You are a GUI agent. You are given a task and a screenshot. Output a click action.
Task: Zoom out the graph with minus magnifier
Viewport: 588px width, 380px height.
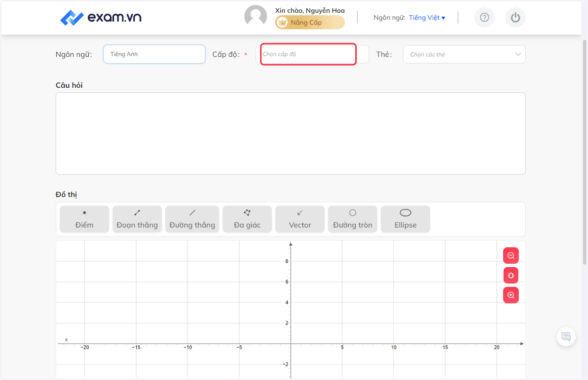tap(511, 255)
